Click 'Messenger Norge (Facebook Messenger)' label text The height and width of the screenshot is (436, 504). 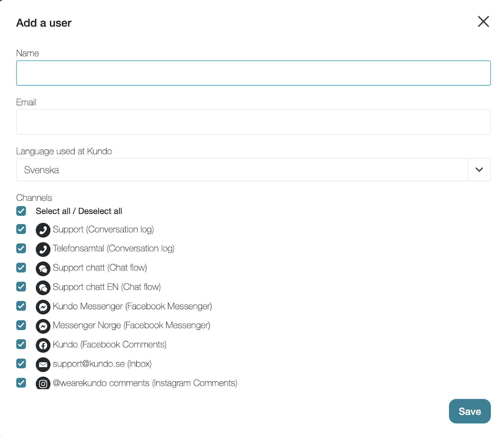[x=131, y=326]
